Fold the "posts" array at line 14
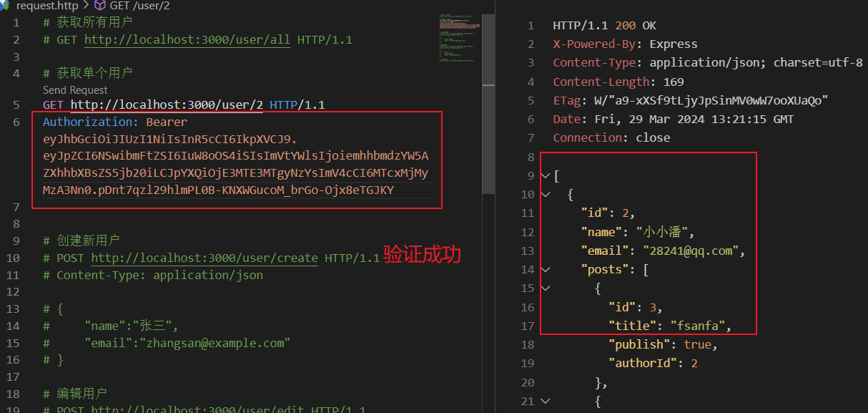 pyautogui.click(x=546, y=270)
